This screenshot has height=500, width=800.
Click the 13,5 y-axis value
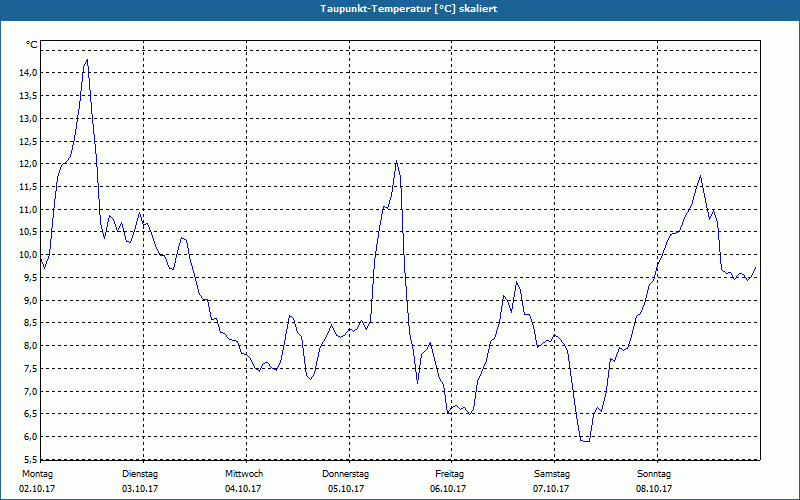28,96
